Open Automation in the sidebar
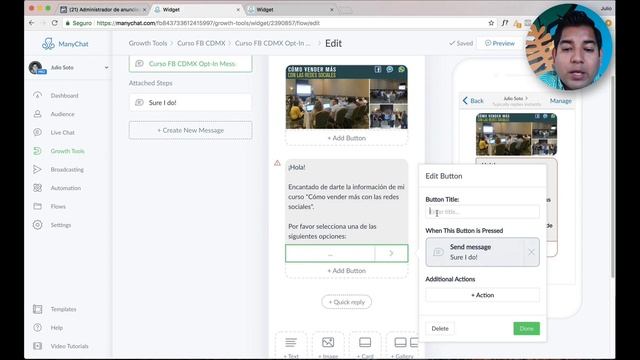 65,188
